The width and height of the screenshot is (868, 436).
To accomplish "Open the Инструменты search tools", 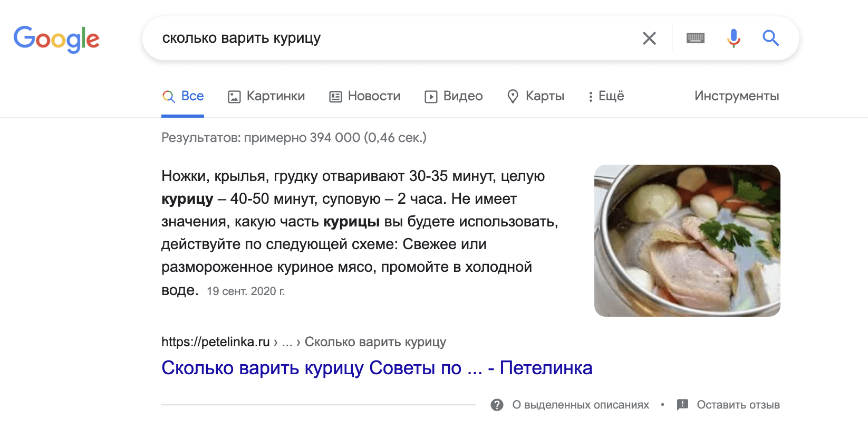I will pyautogui.click(x=736, y=96).
